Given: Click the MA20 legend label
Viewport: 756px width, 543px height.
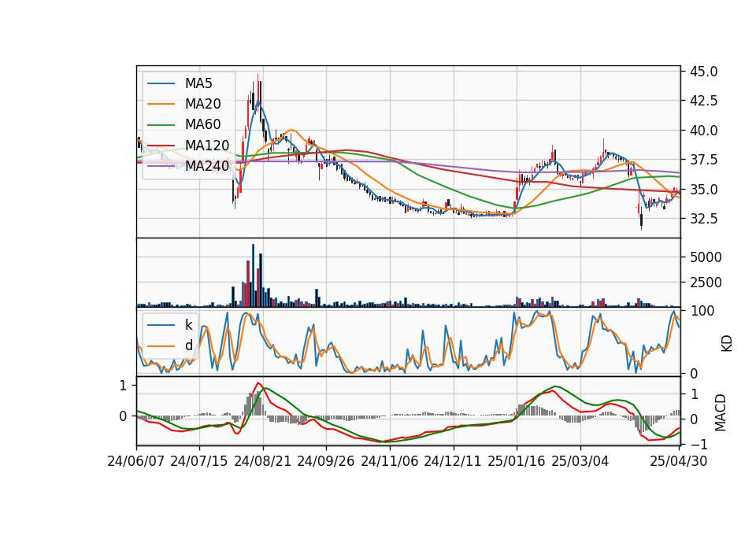Looking at the screenshot, I should click(x=202, y=104).
